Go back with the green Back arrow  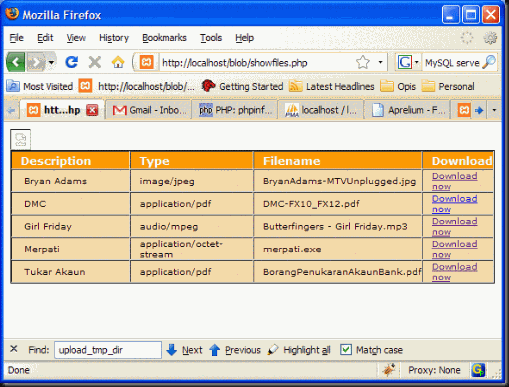15,62
